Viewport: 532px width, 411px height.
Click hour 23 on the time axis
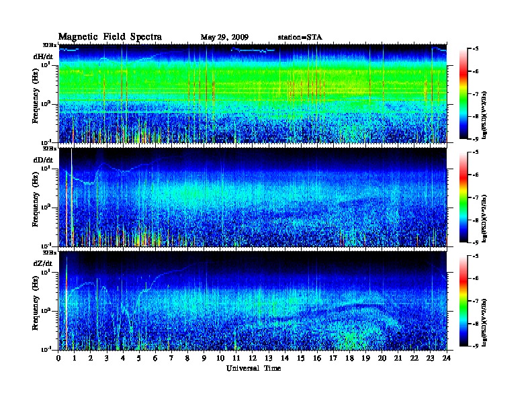(x=431, y=358)
